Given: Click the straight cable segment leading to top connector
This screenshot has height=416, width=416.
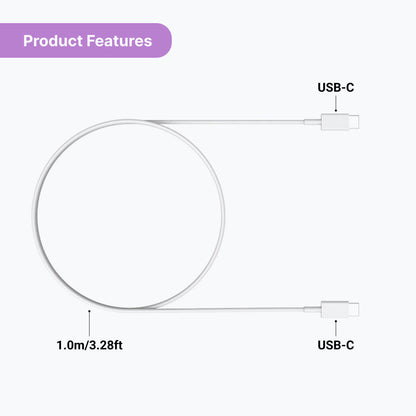Looking at the screenshot, I should click(x=230, y=122).
